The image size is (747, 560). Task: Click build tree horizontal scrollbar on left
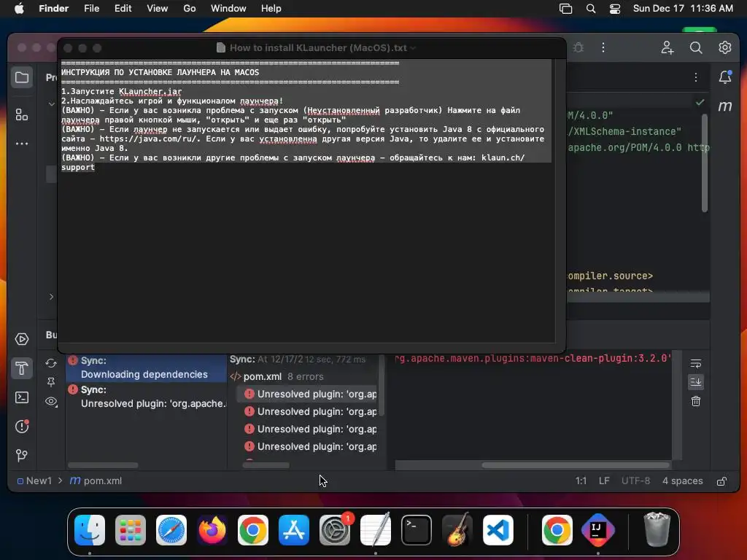(x=103, y=465)
